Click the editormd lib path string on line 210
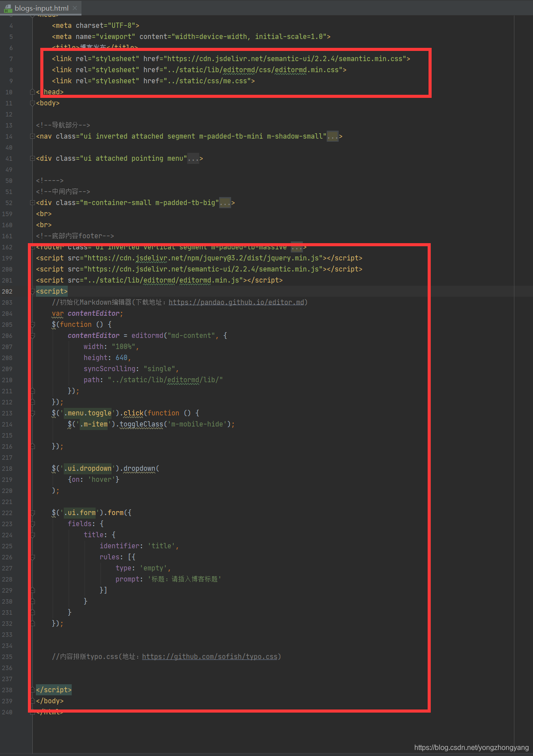This screenshot has width=533, height=756. [x=166, y=380]
